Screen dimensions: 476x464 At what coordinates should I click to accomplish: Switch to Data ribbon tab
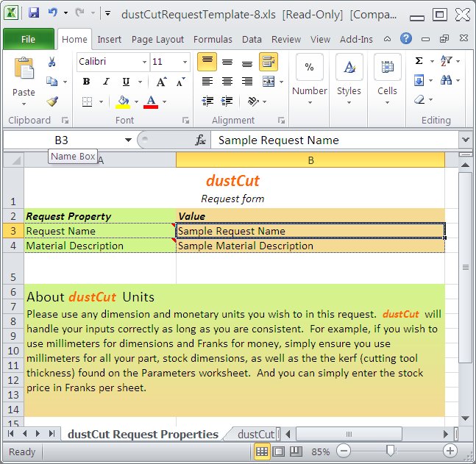click(x=252, y=39)
